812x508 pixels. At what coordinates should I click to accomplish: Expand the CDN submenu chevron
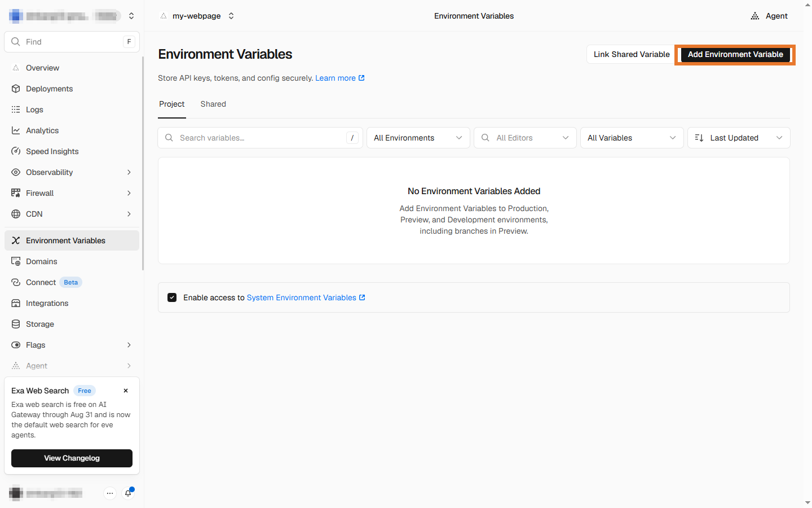(129, 214)
